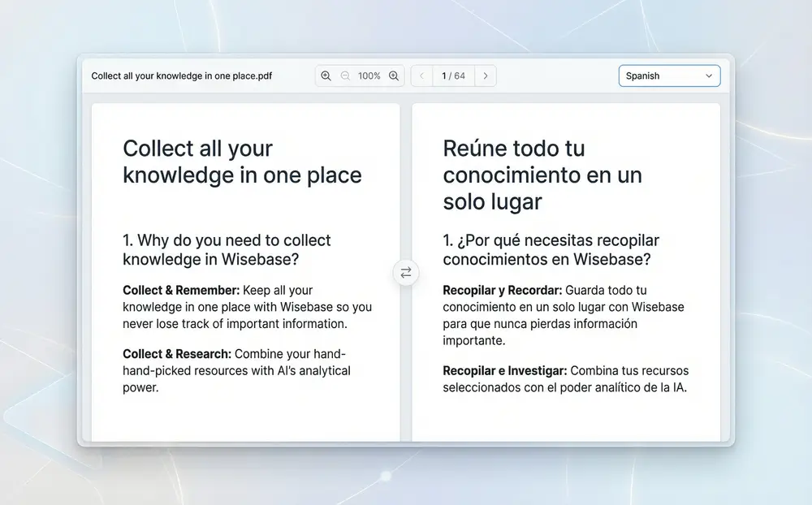Screen dimensions: 812x505
Task: Click the heading 'Collect all your knowledge in one place'
Action: coord(242,162)
